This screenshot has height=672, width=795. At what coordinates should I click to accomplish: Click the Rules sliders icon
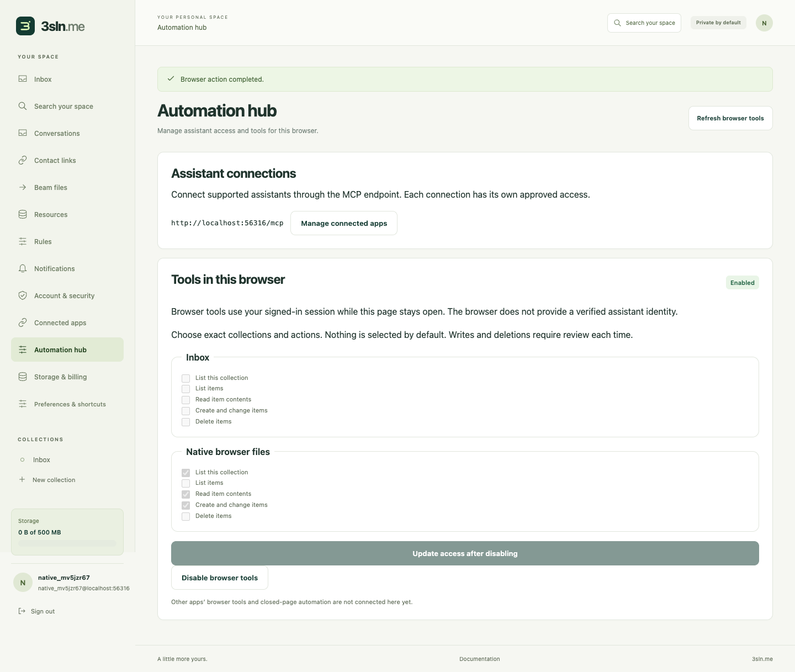point(23,241)
